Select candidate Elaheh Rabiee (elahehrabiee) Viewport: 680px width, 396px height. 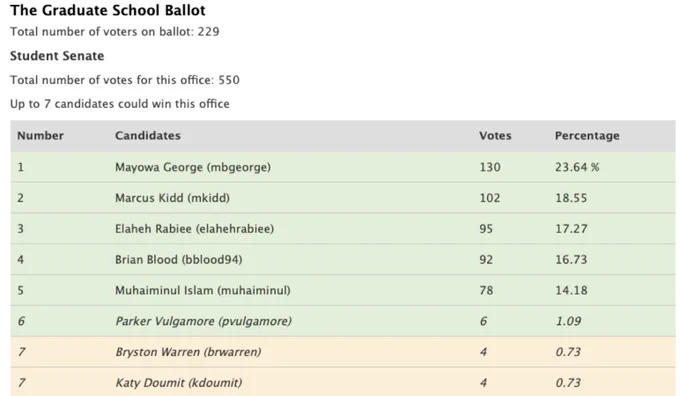coord(194,229)
